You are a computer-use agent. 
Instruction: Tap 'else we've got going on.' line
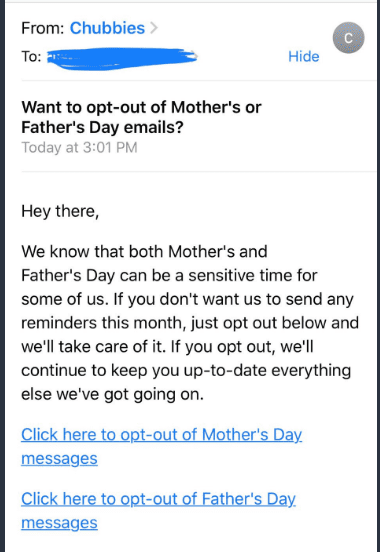[112, 394]
